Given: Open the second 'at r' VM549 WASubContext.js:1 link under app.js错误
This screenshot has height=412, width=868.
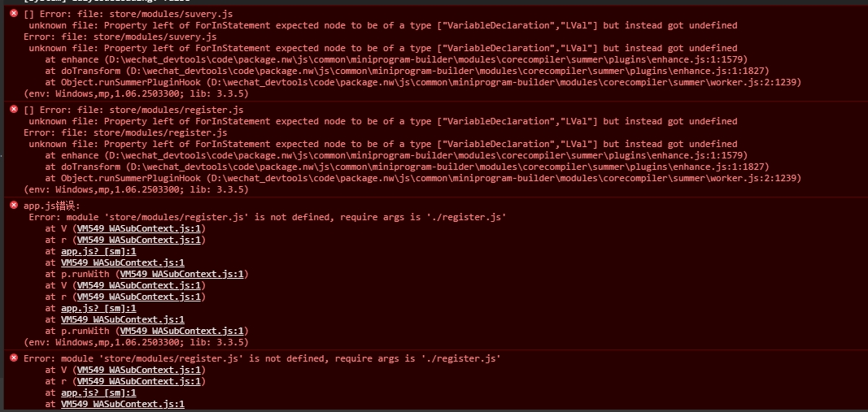Looking at the screenshot, I should click(139, 297).
